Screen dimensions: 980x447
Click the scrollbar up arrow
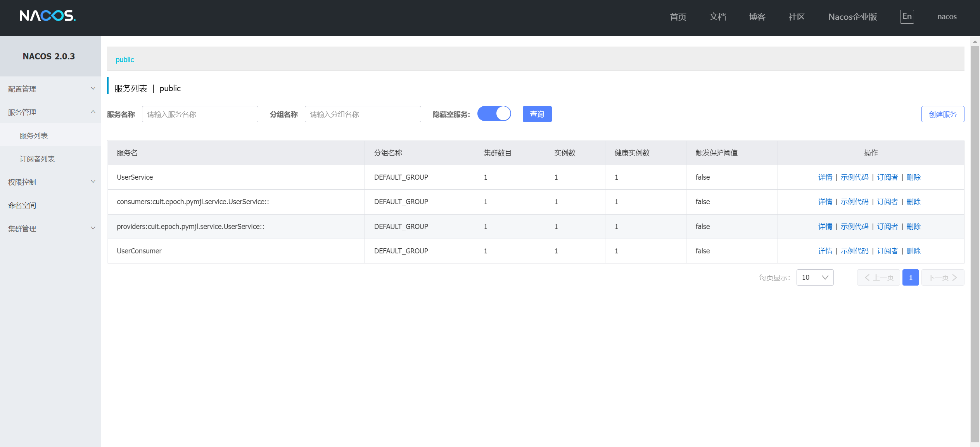[x=975, y=41]
